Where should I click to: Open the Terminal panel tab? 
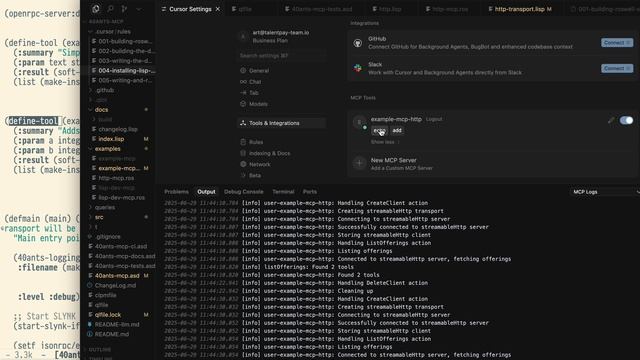click(x=283, y=192)
